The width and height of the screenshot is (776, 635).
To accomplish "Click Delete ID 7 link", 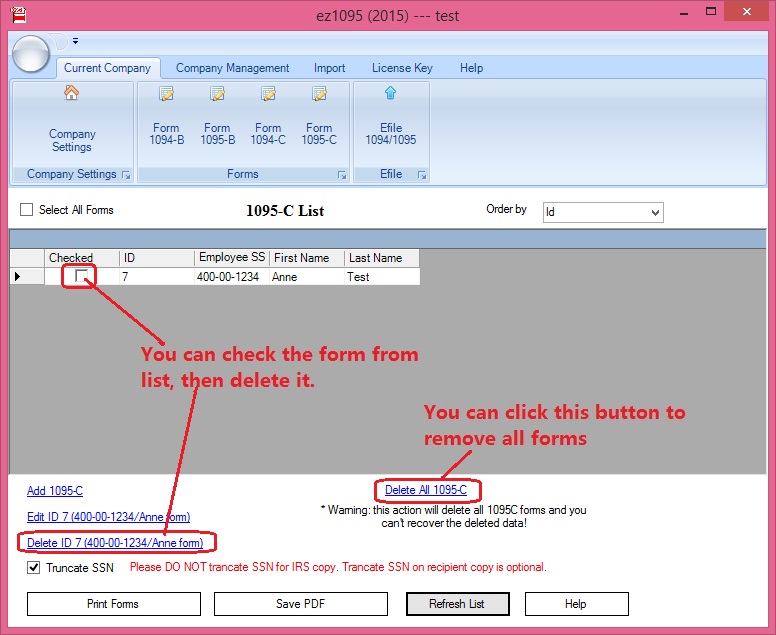I will click(x=115, y=543).
